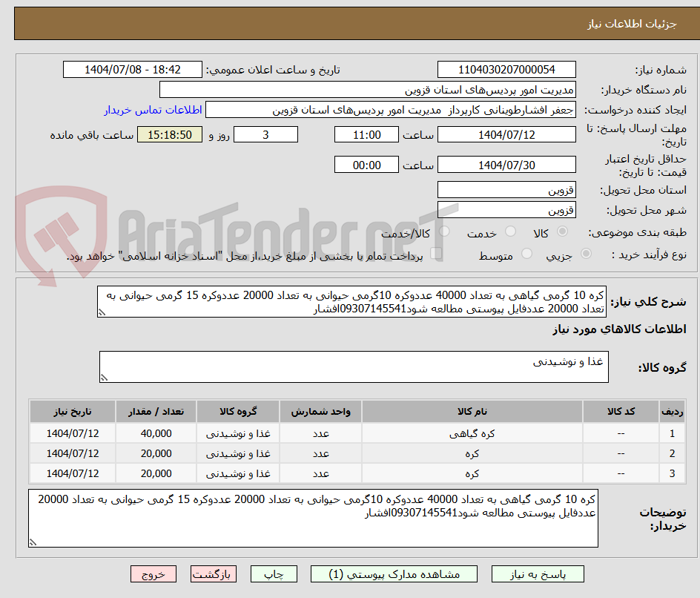
Task: Click the خروج button
Action: pyautogui.click(x=153, y=574)
